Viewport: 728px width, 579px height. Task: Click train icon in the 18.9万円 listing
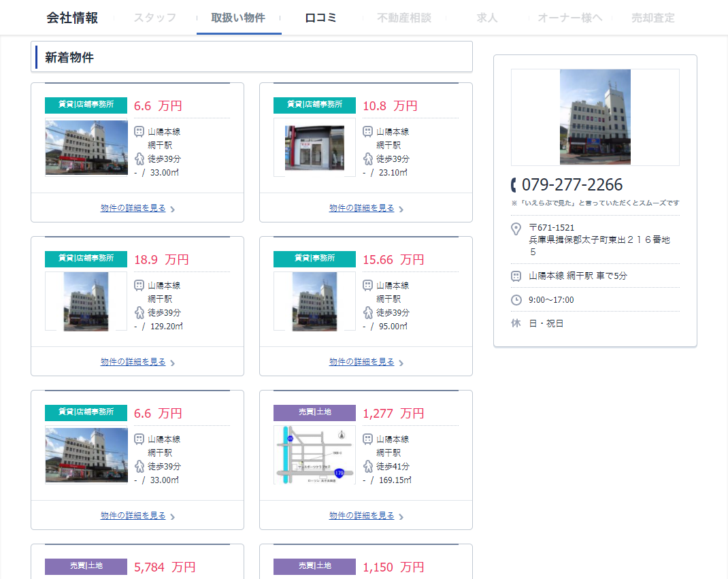(x=139, y=286)
